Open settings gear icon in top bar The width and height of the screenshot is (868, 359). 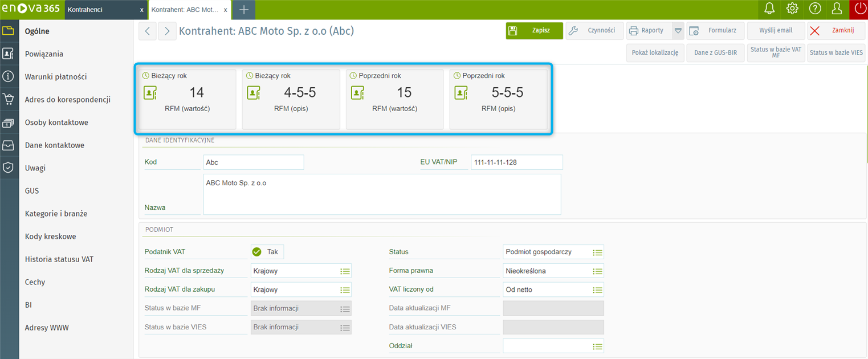coord(792,9)
